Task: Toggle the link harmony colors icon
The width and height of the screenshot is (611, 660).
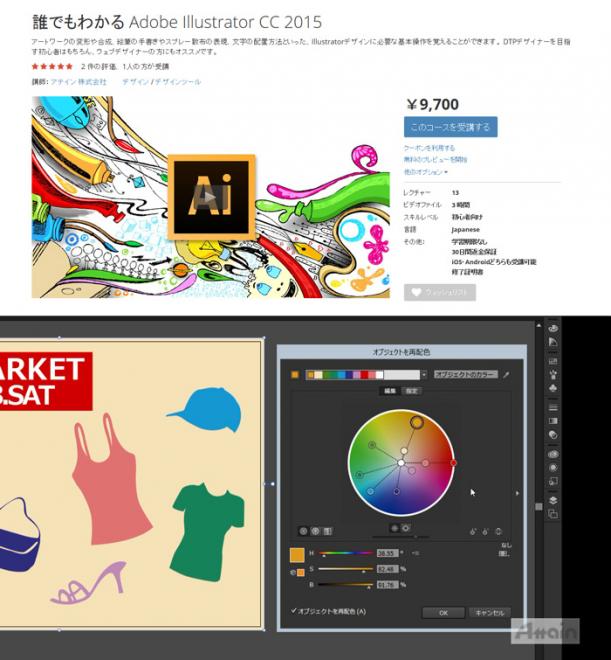Action: 498,532
